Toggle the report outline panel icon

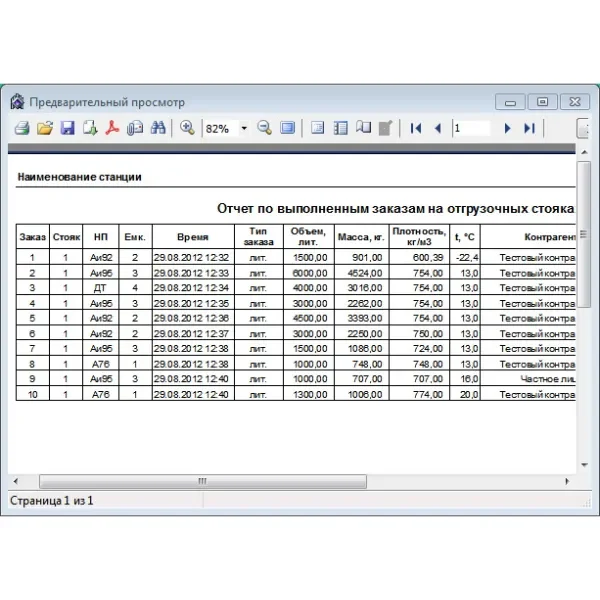[x=318, y=128]
